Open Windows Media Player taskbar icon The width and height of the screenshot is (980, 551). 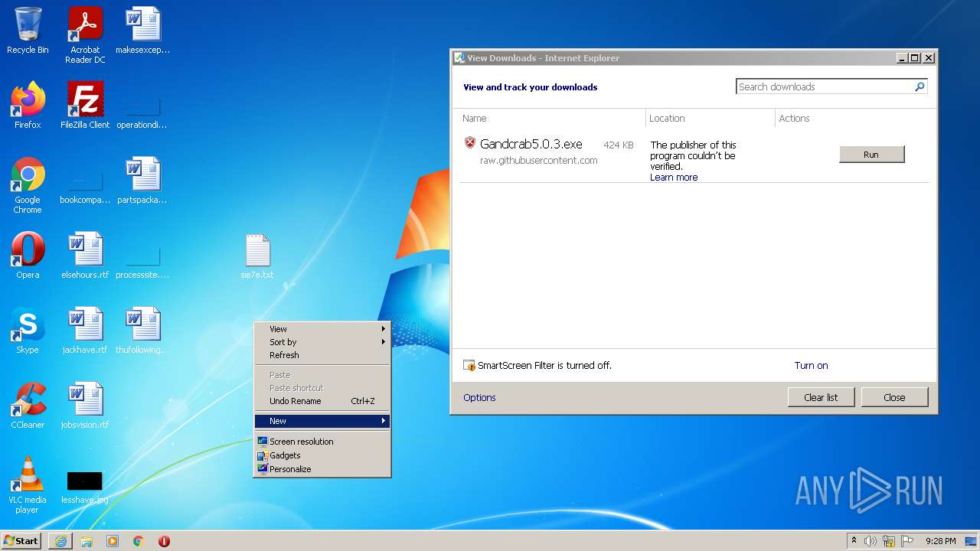coord(113,541)
